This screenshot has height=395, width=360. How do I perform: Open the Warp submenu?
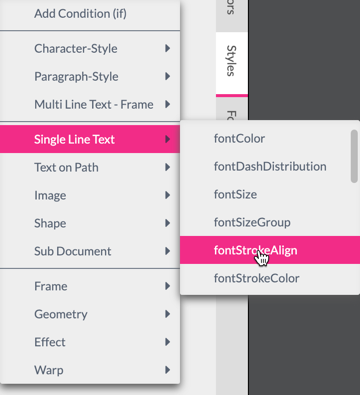click(x=90, y=370)
